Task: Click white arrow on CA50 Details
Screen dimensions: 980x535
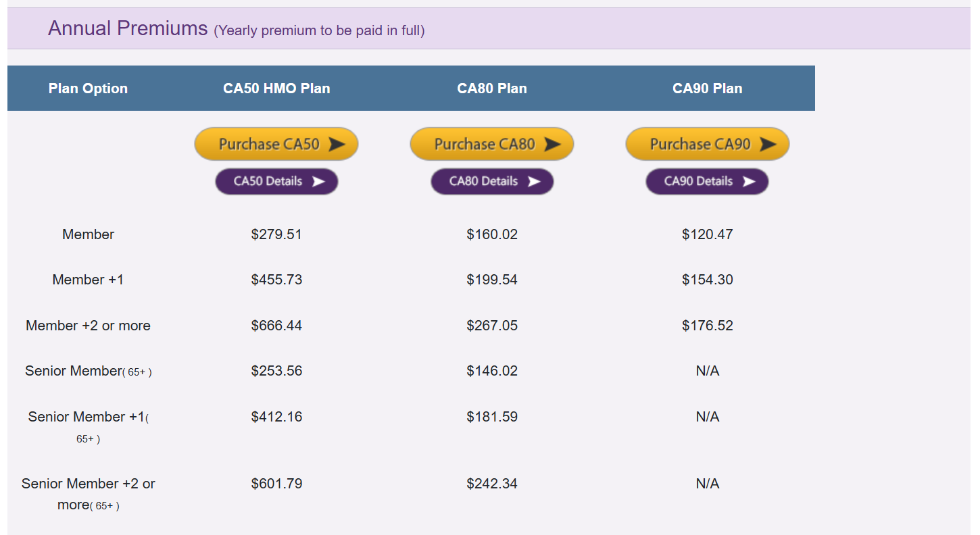Action: pyautogui.click(x=318, y=181)
